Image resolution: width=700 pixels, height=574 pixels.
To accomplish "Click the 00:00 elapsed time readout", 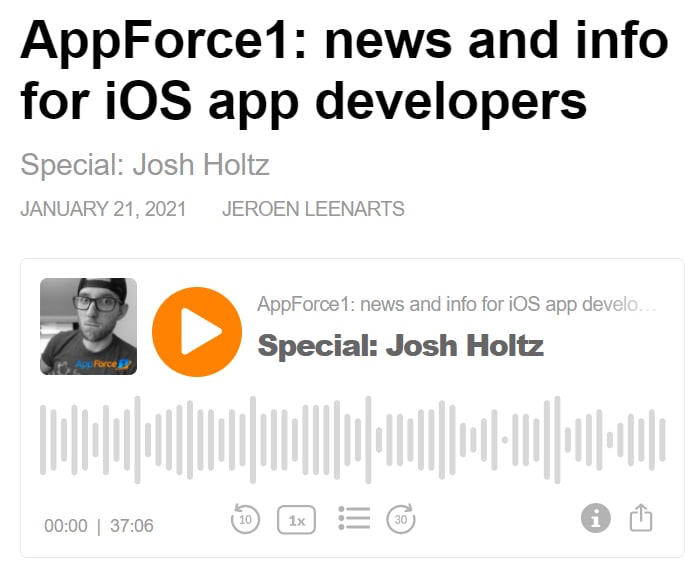I will pos(66,526).
